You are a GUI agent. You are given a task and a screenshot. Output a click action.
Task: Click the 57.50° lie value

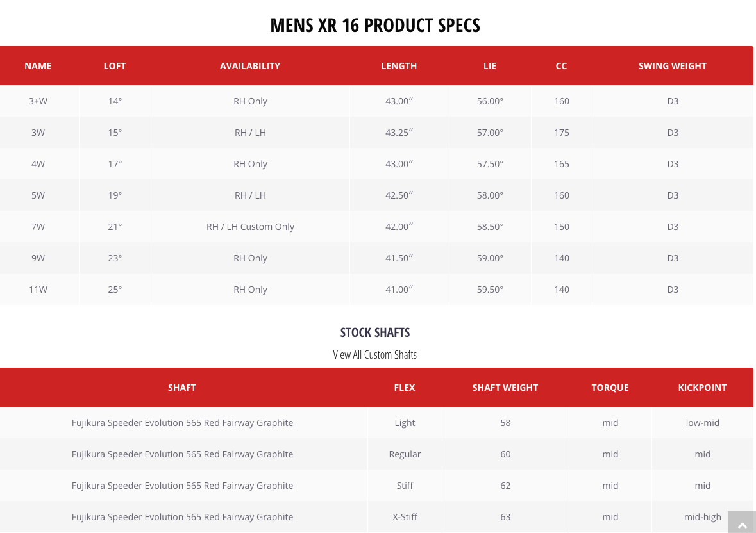490,164
